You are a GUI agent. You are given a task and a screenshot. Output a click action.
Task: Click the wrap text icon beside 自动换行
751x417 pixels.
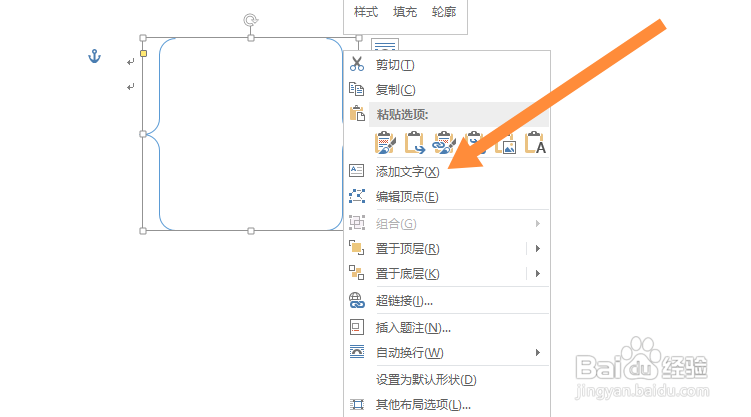(357, 352)
